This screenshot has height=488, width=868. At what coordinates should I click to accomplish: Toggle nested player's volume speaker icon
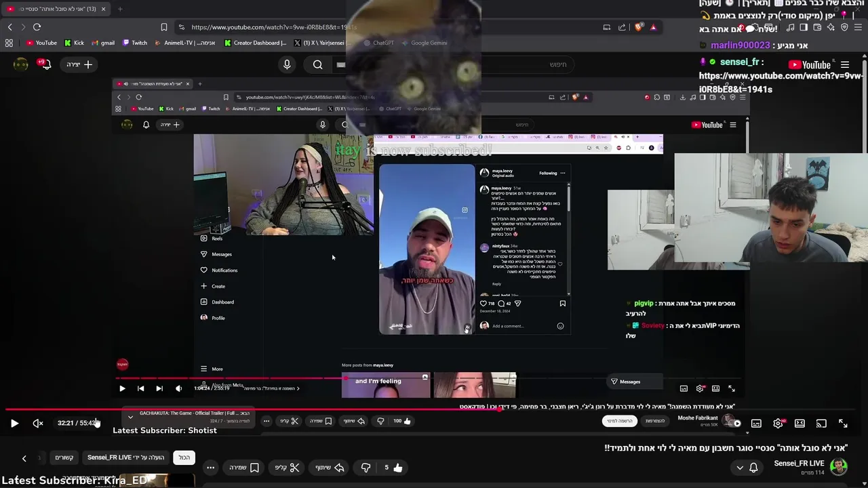coord(178,388)
